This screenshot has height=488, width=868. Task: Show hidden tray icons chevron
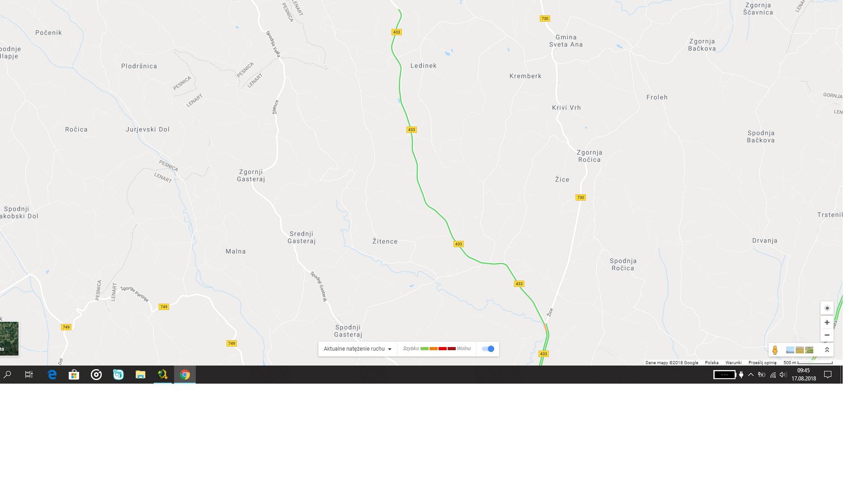coord(751,375)
